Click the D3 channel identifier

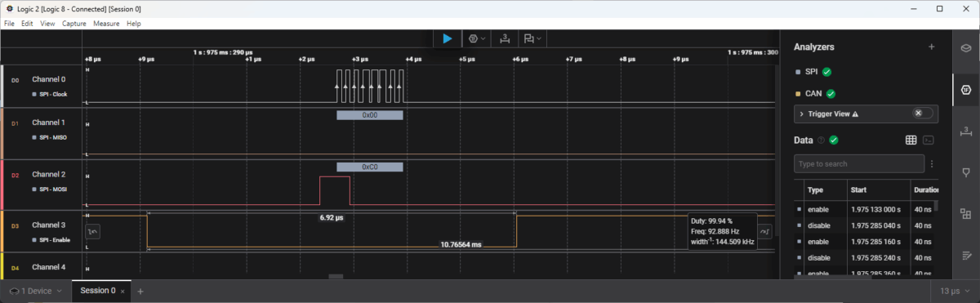15,225
